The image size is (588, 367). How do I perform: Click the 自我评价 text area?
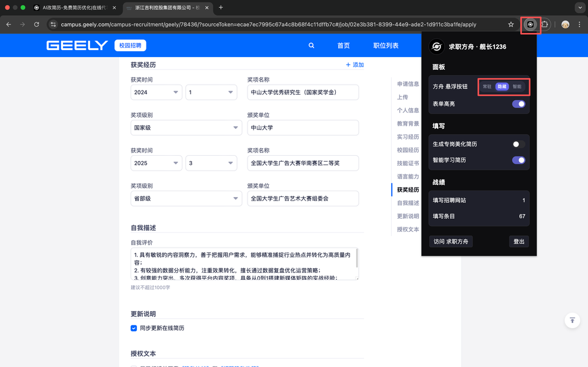(x=243, y=264)
